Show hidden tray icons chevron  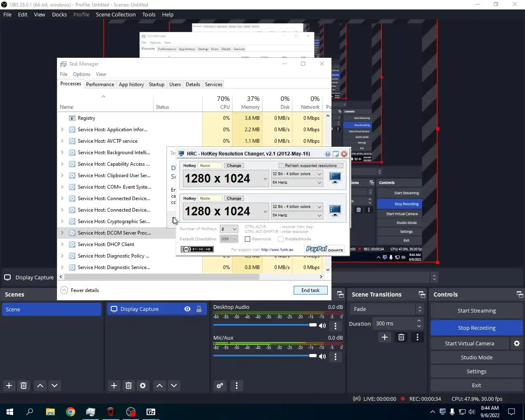click(432, 412)
